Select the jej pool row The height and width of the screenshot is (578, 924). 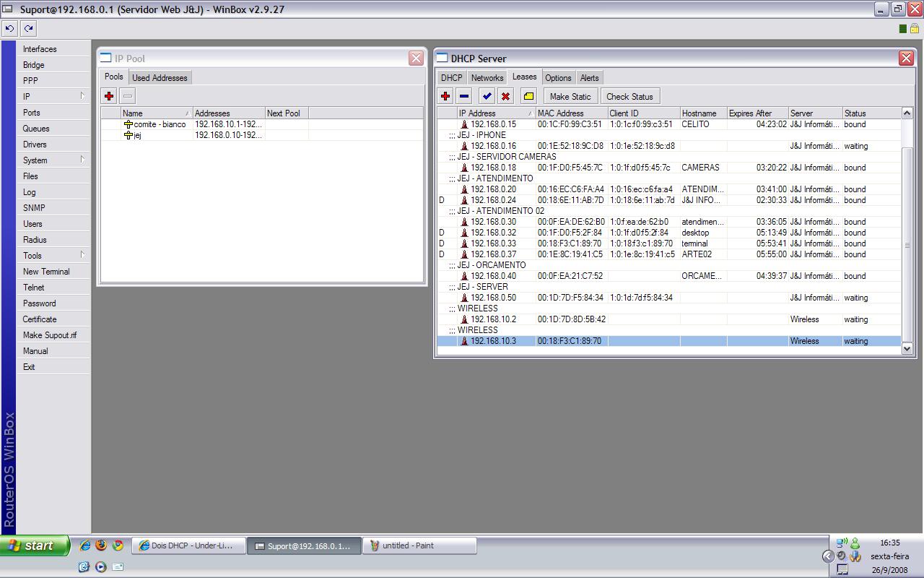click(x=261, y=135)
